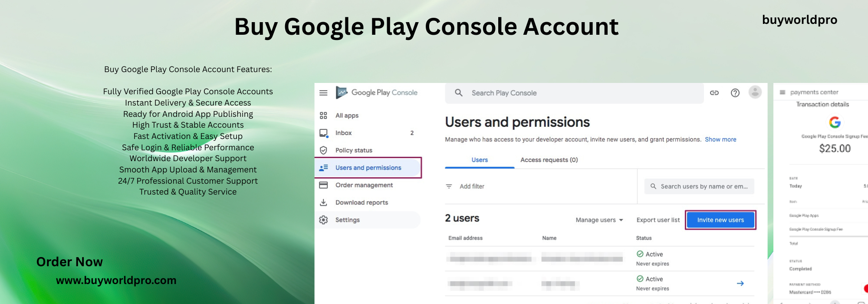Viewport: 868px width, 304px height.
Task: Click the Invite new users button
Action: pyautogui.click(x=720, y=220)
